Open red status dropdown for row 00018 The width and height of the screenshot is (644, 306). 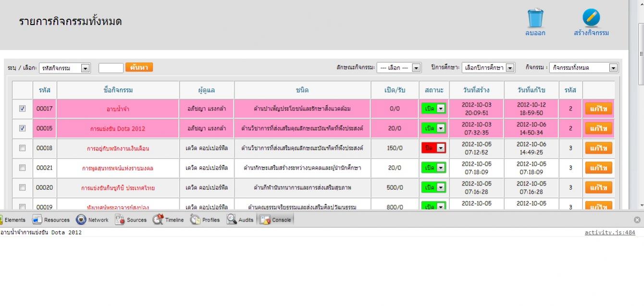click(433, 148)
